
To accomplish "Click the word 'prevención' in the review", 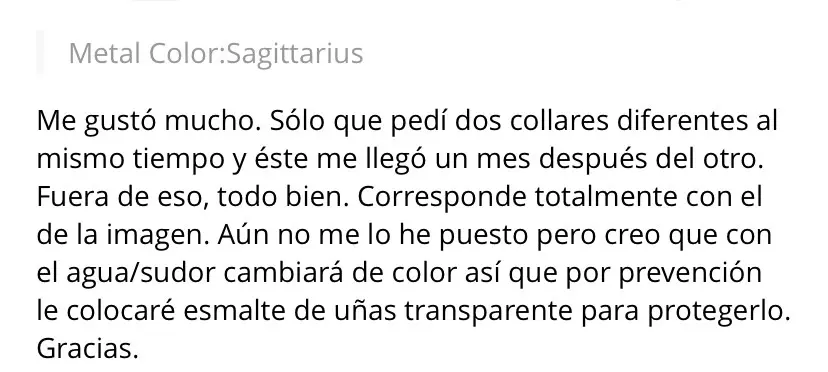I will (690, 273).
